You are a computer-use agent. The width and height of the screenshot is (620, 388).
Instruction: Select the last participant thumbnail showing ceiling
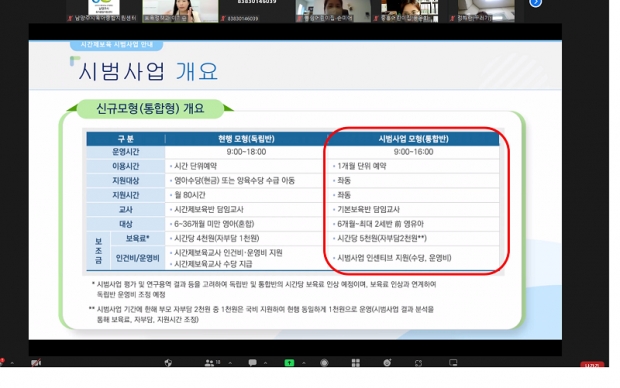[486, 11]
